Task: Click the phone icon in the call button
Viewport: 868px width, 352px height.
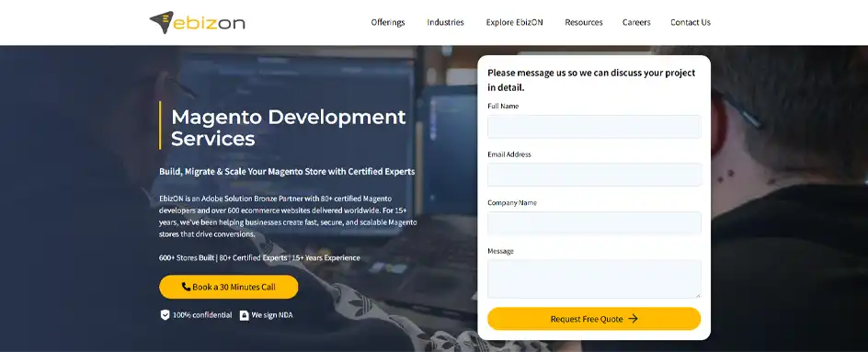Action: pyautogui.click(x=186, y=287)
